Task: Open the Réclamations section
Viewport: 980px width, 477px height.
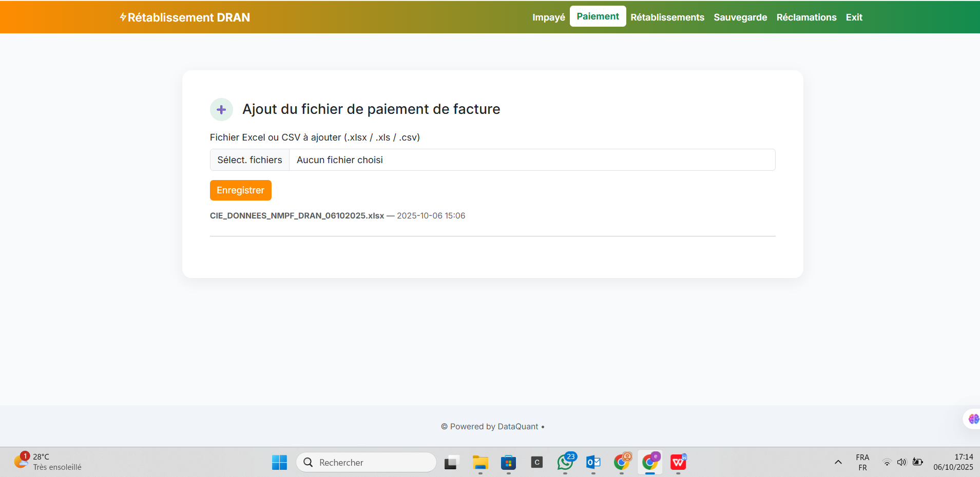Action: 806,17
